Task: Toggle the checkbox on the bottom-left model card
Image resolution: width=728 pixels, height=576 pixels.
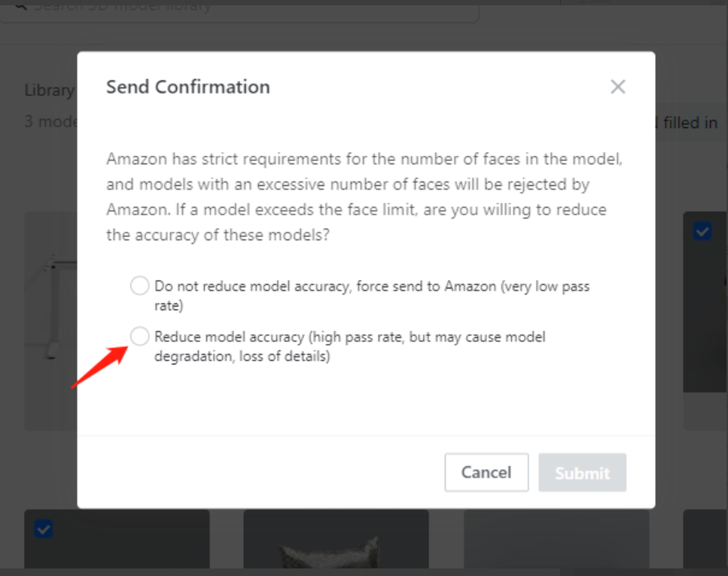Action: point(44,530)
